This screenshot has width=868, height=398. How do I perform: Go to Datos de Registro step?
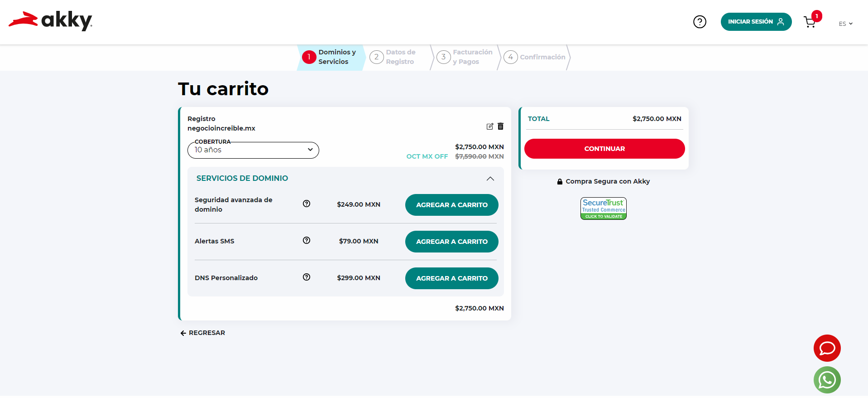pos(393,57)
